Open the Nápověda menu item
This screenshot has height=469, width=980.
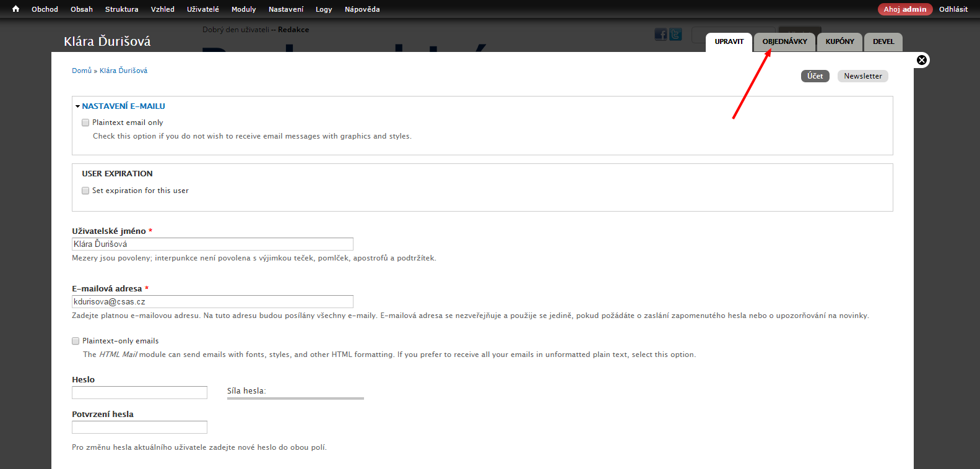[362, 9]
